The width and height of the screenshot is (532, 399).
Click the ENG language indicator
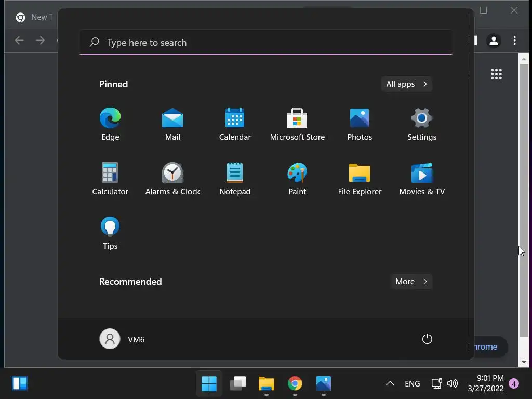click(x=412, y=384)
